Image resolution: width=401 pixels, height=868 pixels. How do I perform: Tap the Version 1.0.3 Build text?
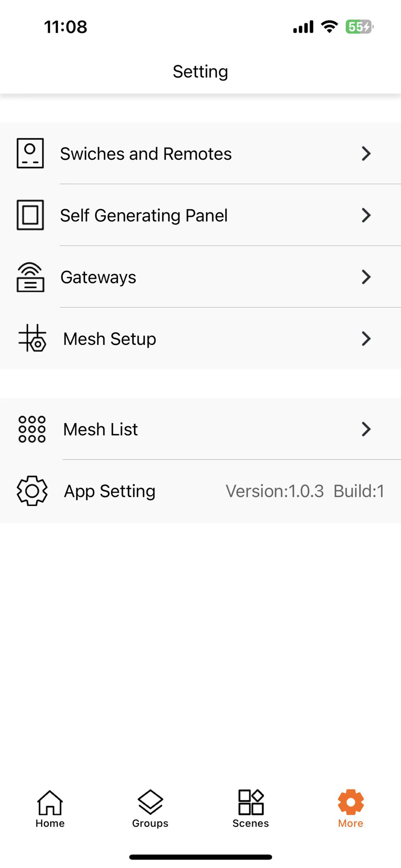click(305, 491)
